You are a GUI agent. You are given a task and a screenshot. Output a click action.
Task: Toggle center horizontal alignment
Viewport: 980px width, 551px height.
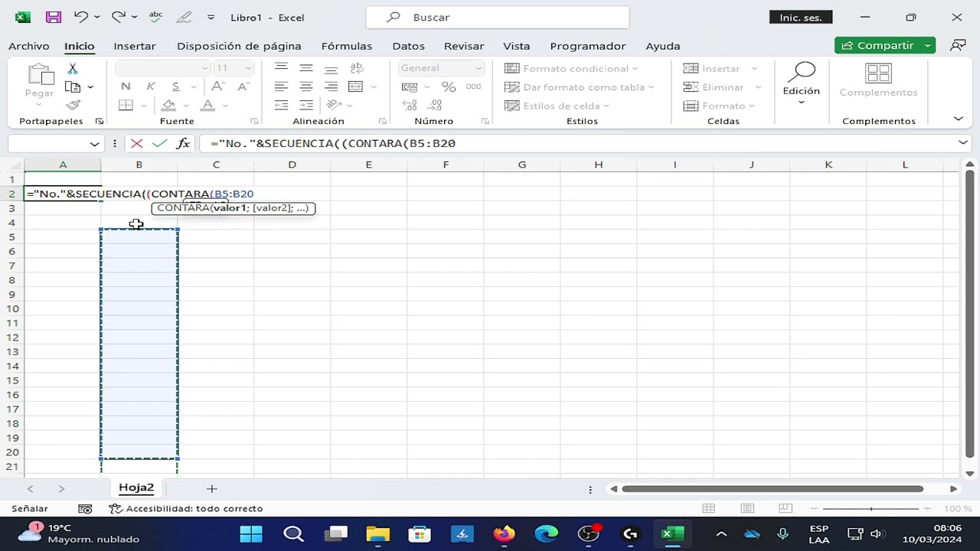[x=306, y=87]
